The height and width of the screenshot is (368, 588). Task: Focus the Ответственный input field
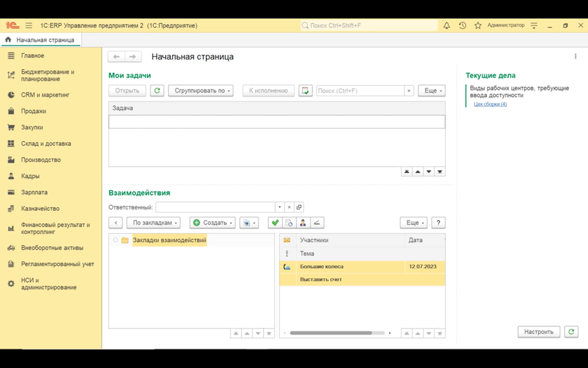[x=216, y=207]
